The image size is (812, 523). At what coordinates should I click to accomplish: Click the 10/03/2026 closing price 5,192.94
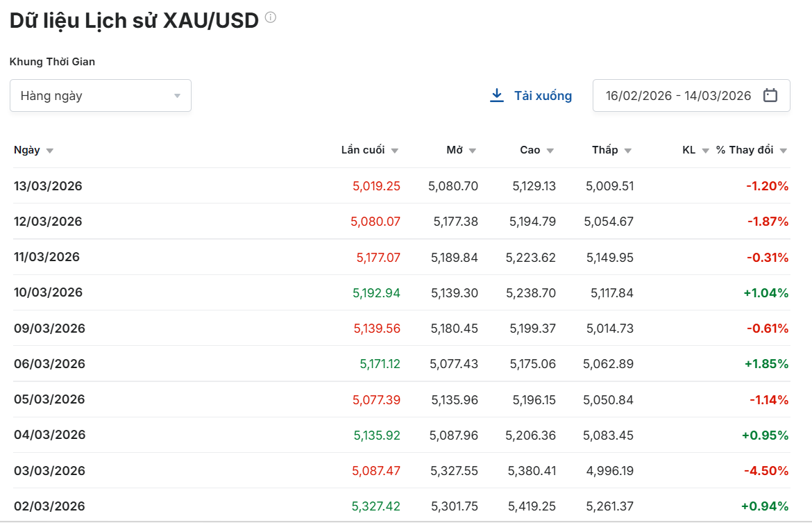376,292
